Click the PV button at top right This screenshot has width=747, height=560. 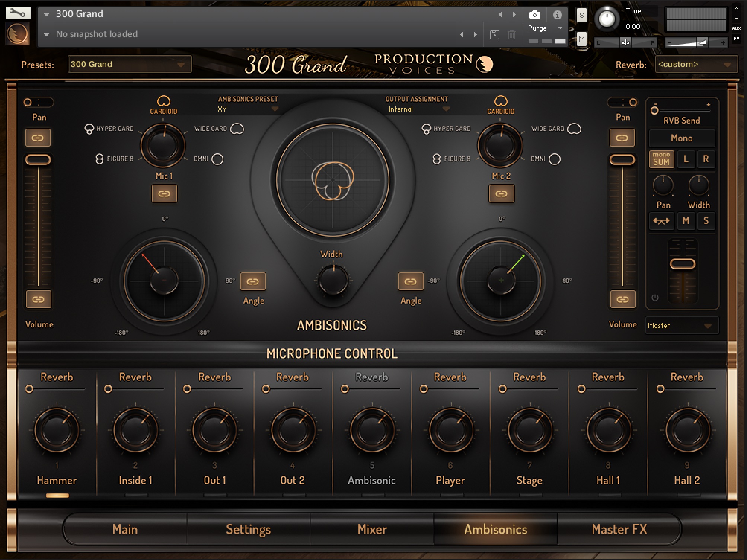pos(736,39)
